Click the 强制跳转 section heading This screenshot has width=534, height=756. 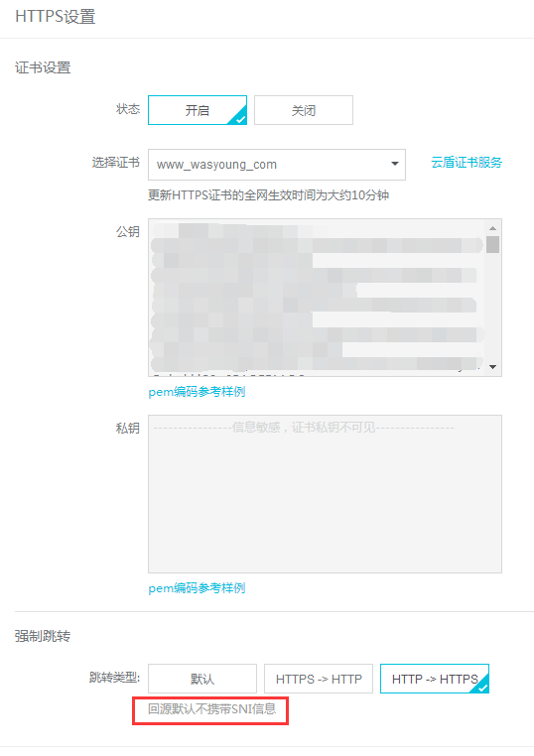click(43, 636)
